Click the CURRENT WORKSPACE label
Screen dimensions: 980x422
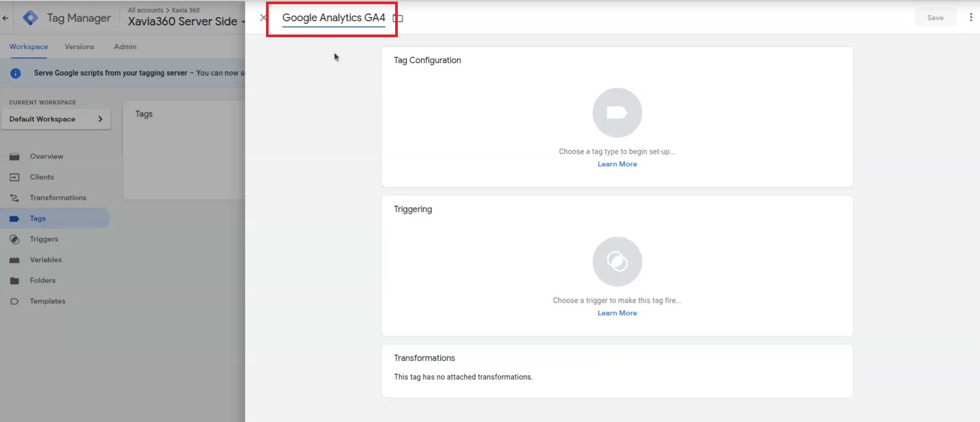coord(42,102)
